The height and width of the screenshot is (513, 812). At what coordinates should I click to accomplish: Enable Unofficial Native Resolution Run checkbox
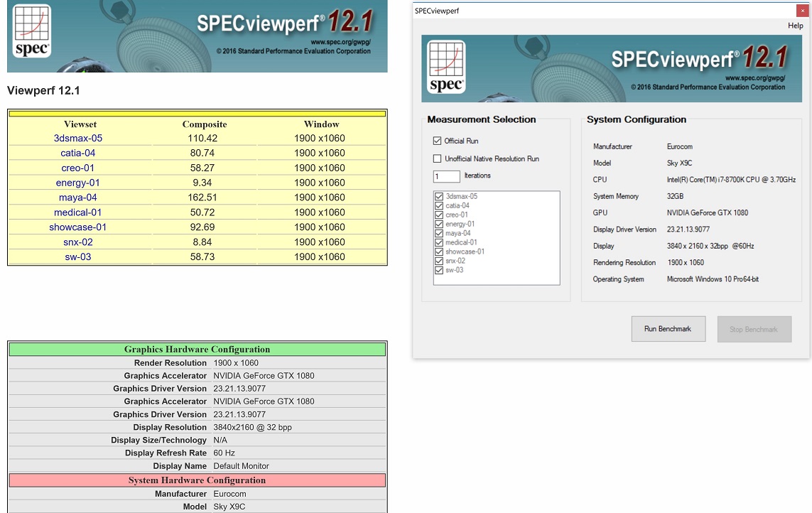click(437, 158)
